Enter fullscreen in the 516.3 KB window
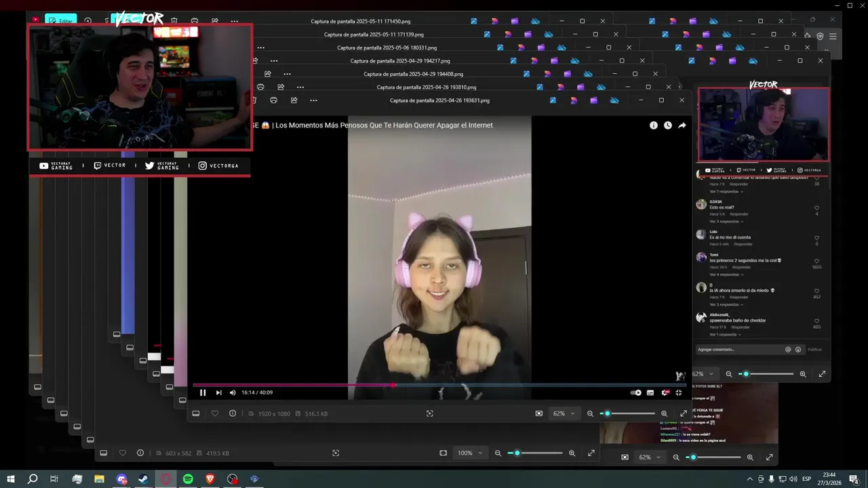This screenshot has width=868, height=488. 684,413
